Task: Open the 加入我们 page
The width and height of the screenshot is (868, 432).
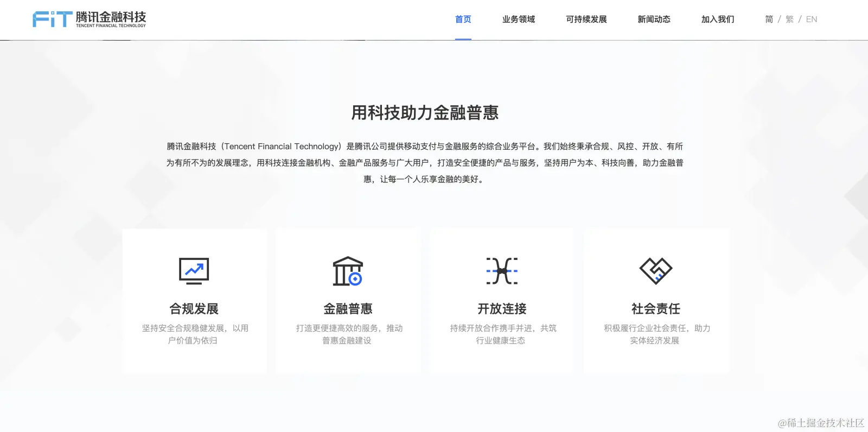Action: click(718, 20)
